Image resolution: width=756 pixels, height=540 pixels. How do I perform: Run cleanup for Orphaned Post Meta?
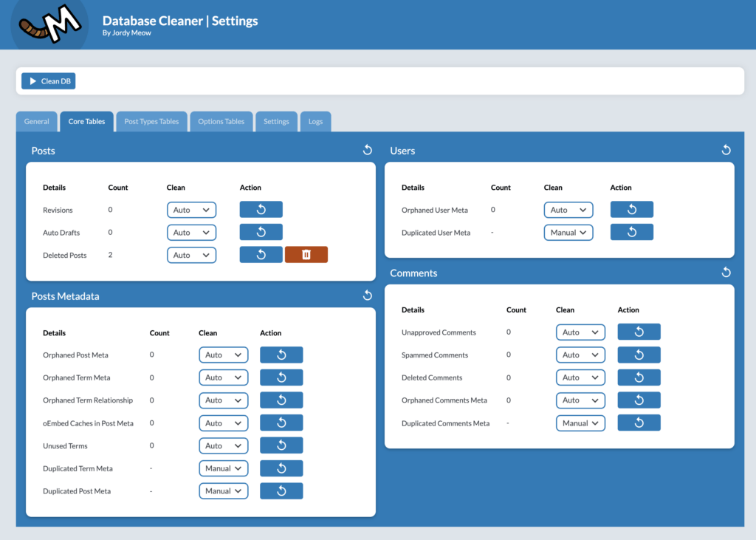pyautogui.click(x=281, y=355)
